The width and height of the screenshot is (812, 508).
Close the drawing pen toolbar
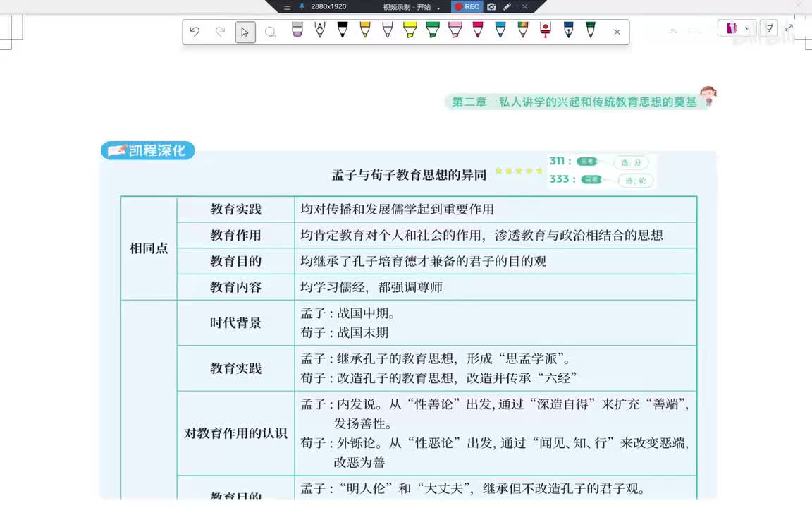(617, 32)
